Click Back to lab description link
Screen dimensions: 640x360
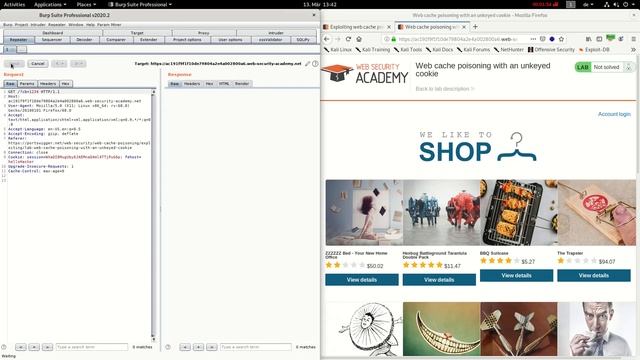[445, 89]
